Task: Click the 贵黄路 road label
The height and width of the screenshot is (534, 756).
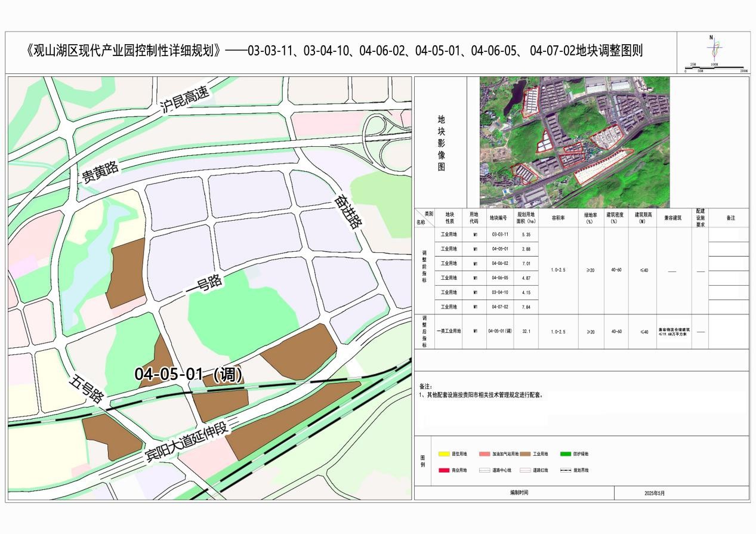Action: point(100,171)
